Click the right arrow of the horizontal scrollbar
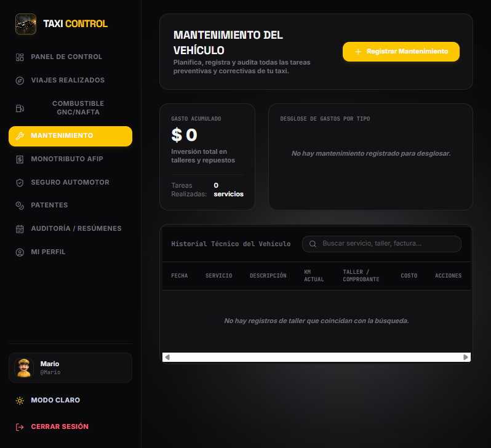Viewport: 491px width, 448px height. [466, 357]
